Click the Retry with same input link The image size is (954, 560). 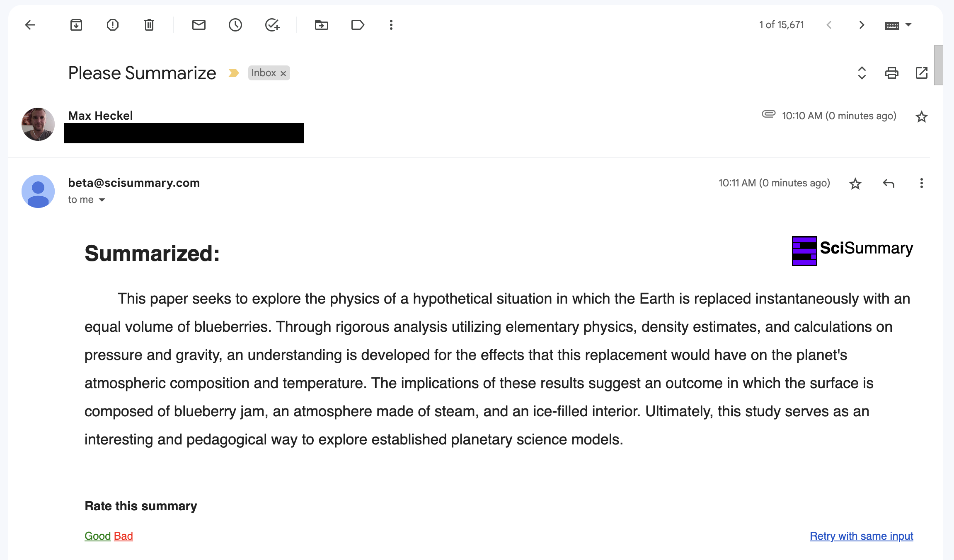[862, 536]
